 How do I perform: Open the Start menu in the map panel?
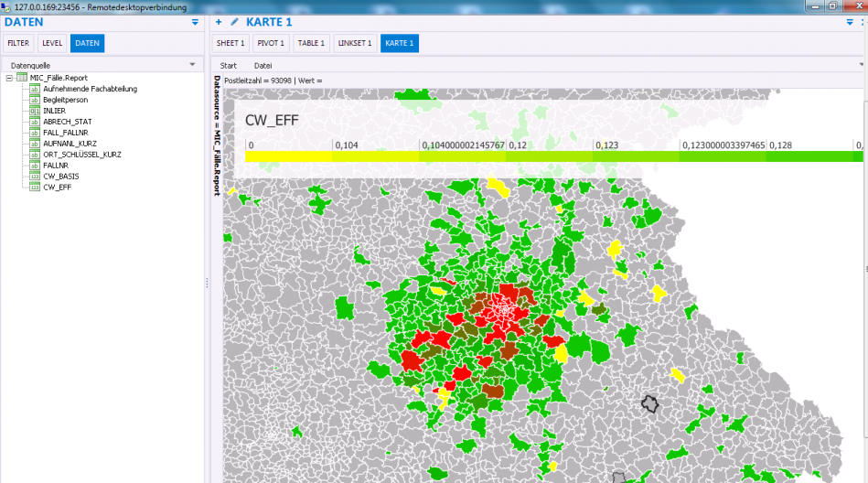(228, 66)
